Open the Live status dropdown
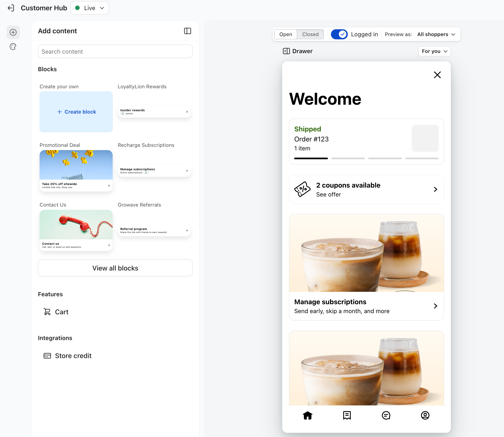Image resolution: width=504 pixels, height=437 pixels. 90,8
